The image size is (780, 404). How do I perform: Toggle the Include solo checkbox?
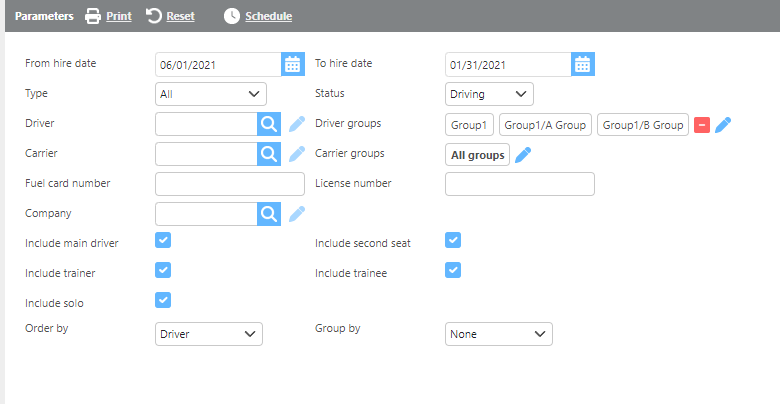(164, 300)
